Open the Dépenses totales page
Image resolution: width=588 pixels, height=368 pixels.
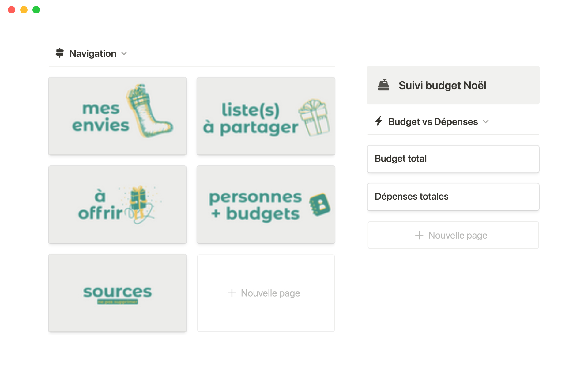pyautogui.click(x=453, y=197)
